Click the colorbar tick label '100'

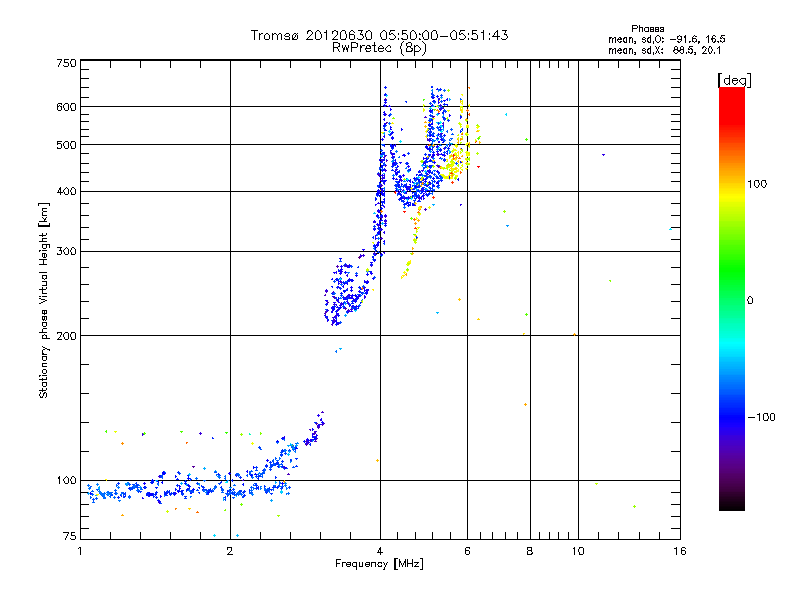click(757, 184)
